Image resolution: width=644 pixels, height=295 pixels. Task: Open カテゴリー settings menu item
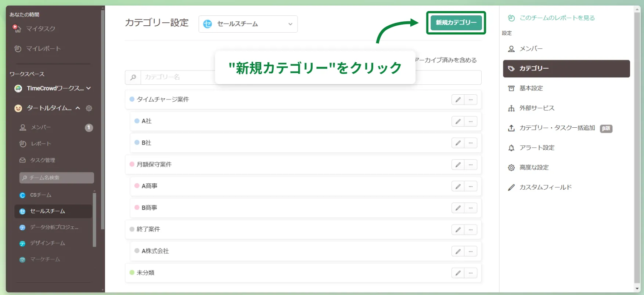click(x=566, y=69)
